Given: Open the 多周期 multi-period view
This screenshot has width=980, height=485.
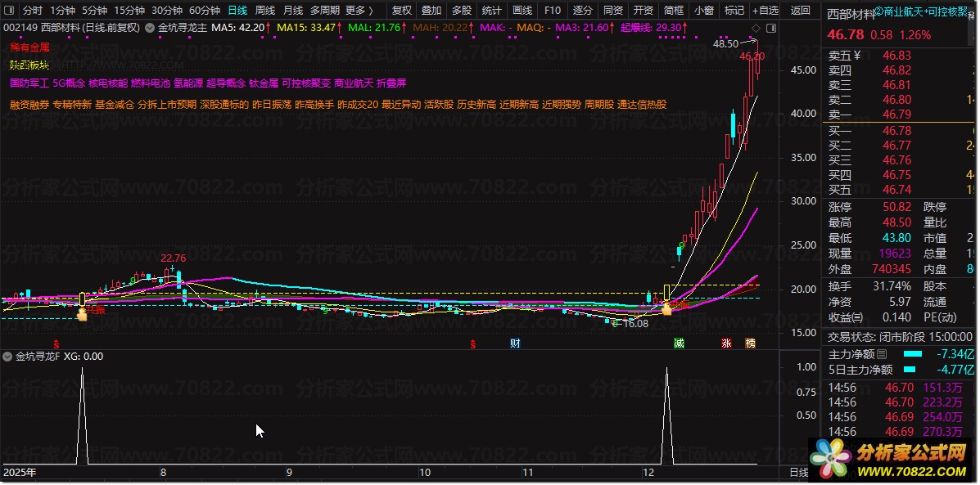Looking at the screenshot, I should pyautogui.click(x=324, y=10).
